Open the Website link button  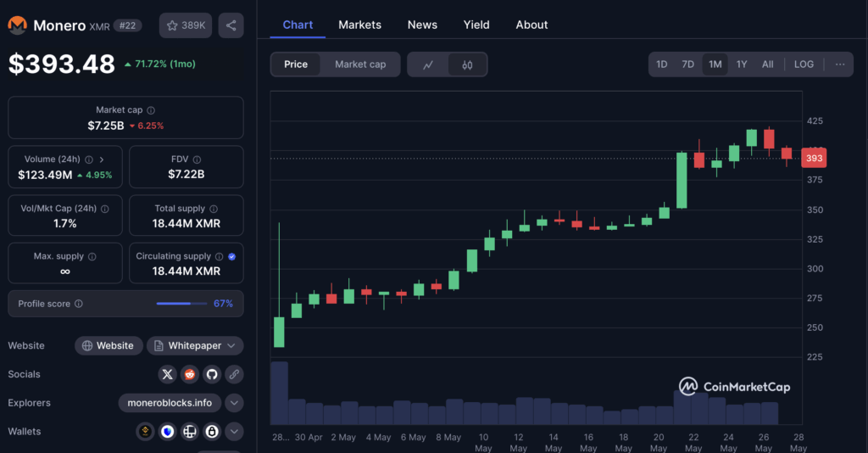(x=108, y=345)
